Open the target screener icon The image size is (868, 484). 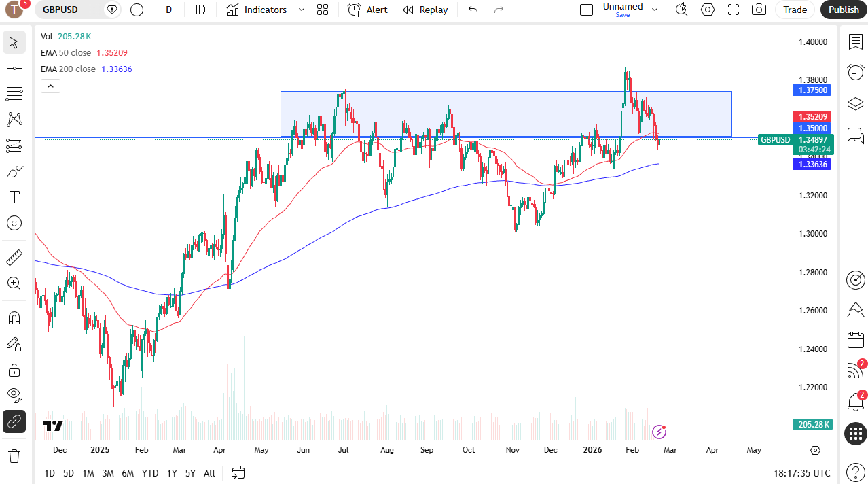[x=856, y=279]
